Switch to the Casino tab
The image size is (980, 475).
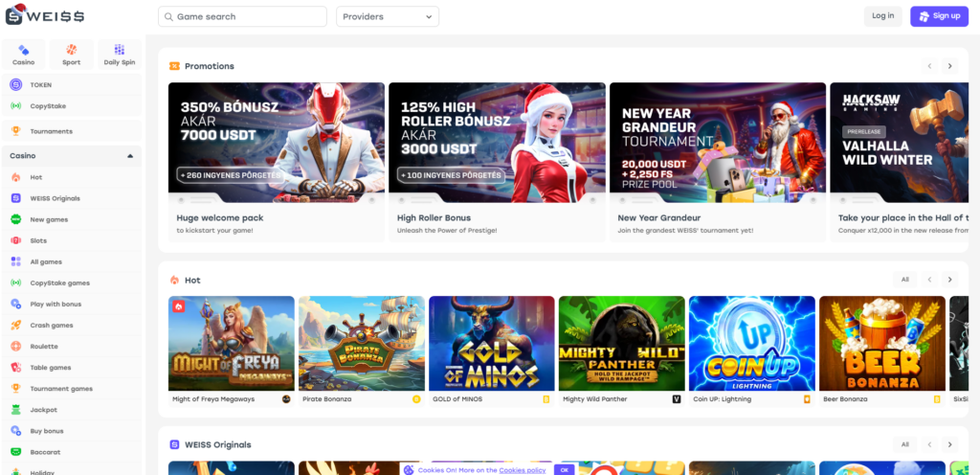24,54
